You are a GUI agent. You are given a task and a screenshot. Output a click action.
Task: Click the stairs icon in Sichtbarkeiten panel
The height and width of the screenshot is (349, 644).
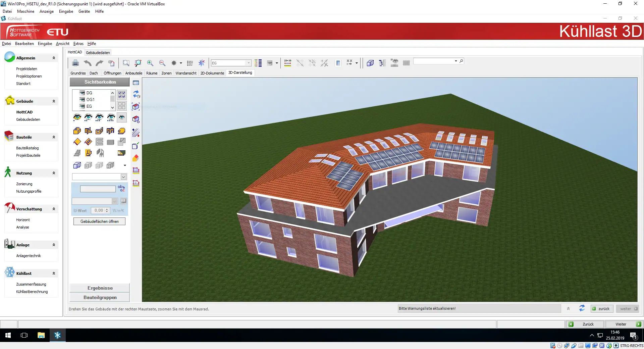click(77, 153)
